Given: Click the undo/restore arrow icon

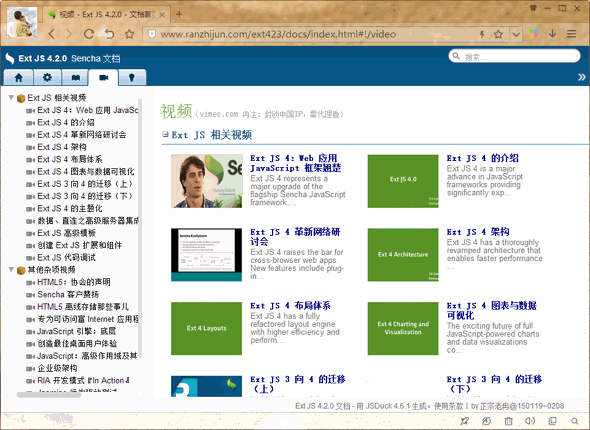Looking at the screenshot, I should tap(109, 34).
